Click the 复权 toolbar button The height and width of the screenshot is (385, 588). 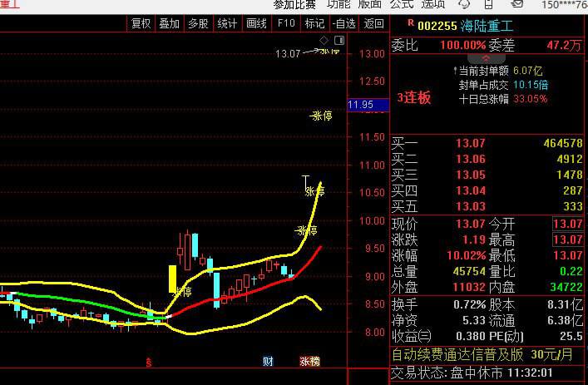click(x=141, y=23)
